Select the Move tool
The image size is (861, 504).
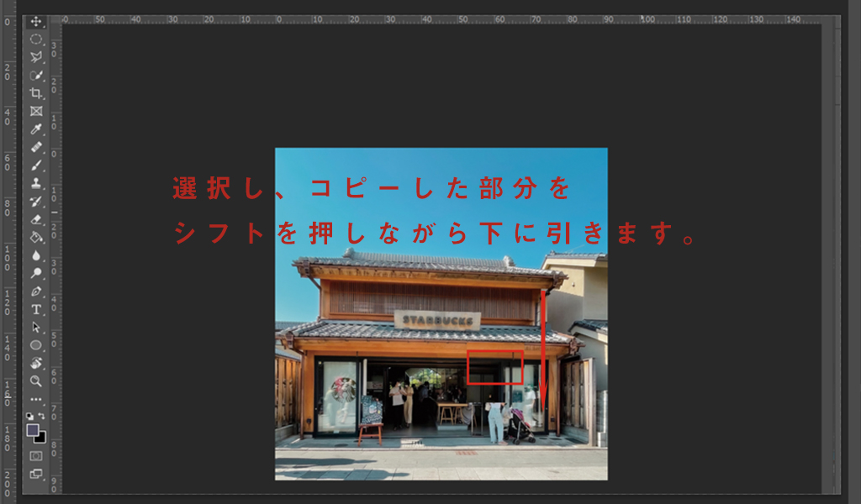[x=36, y=21]
